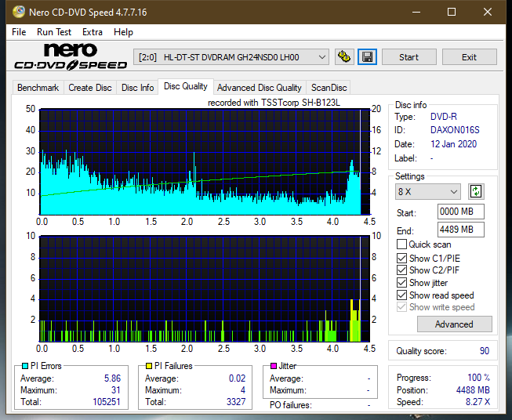Click the Advanced settings button

[x=454, y=324]
